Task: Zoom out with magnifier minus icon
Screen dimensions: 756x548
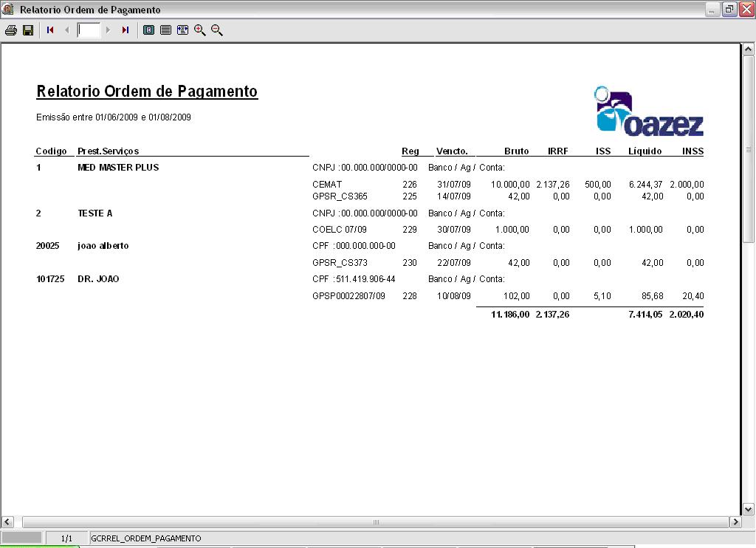Action: 217,30
